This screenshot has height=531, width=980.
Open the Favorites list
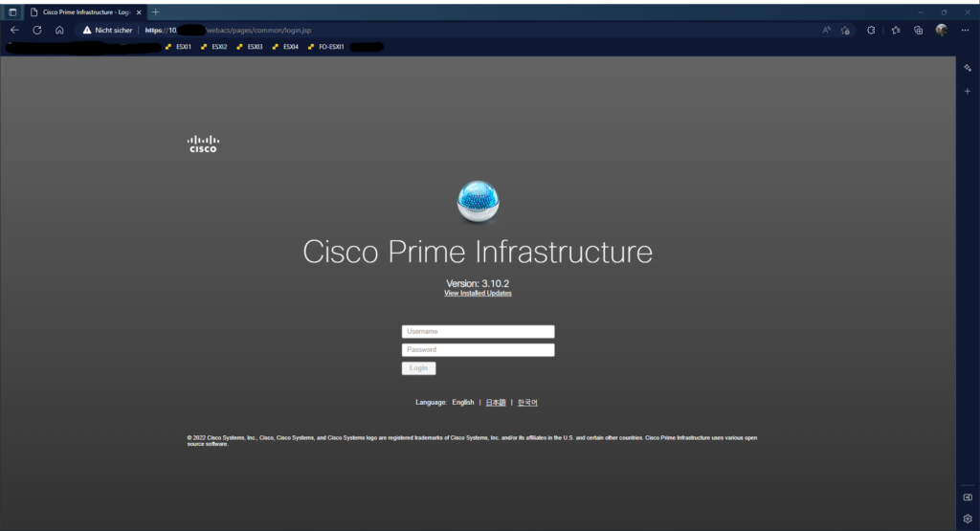[x=896, y=30]
